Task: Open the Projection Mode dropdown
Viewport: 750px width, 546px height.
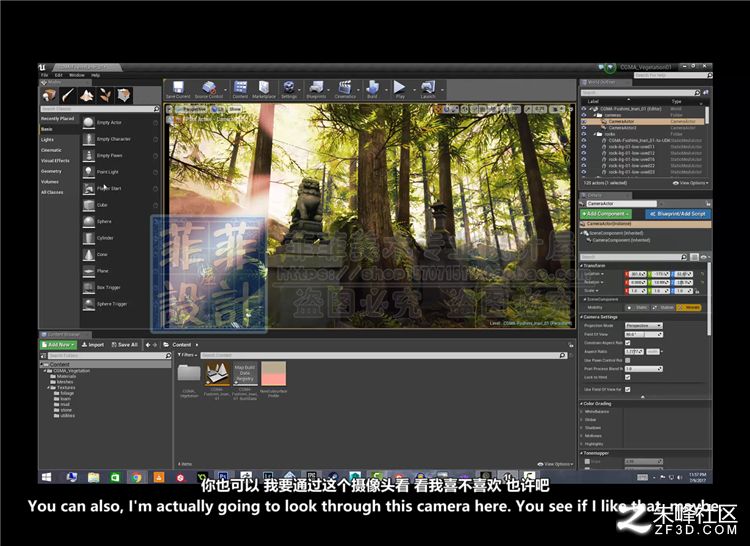Action: [x=643, y=326]
